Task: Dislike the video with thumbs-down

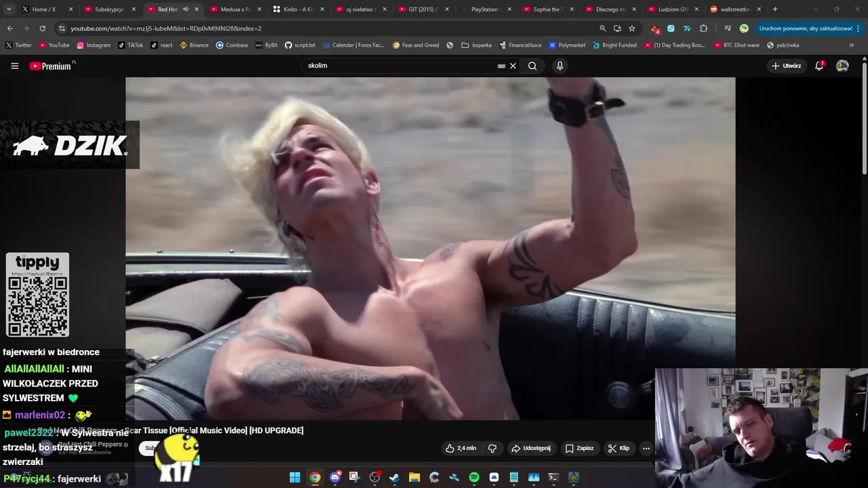Action: [492, 448]
